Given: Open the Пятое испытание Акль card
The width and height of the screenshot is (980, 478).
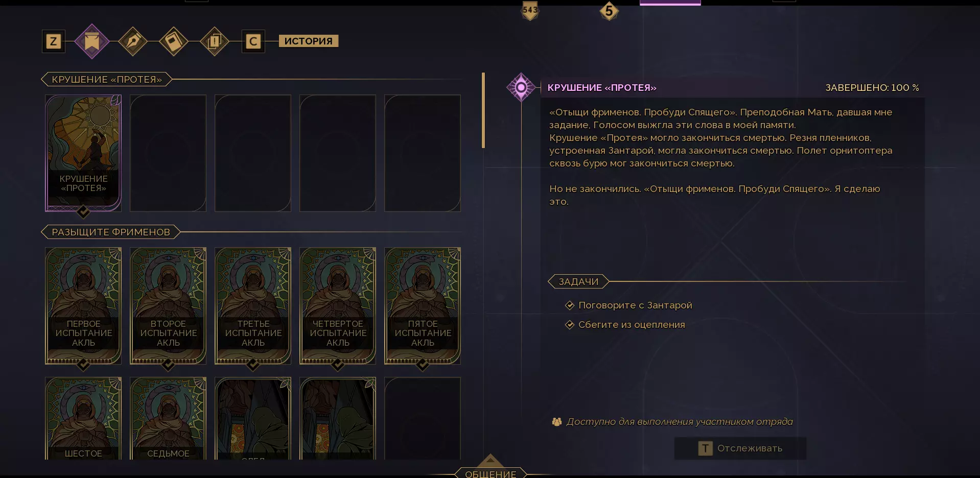Looking at the screenshot, I should point(423,306).
